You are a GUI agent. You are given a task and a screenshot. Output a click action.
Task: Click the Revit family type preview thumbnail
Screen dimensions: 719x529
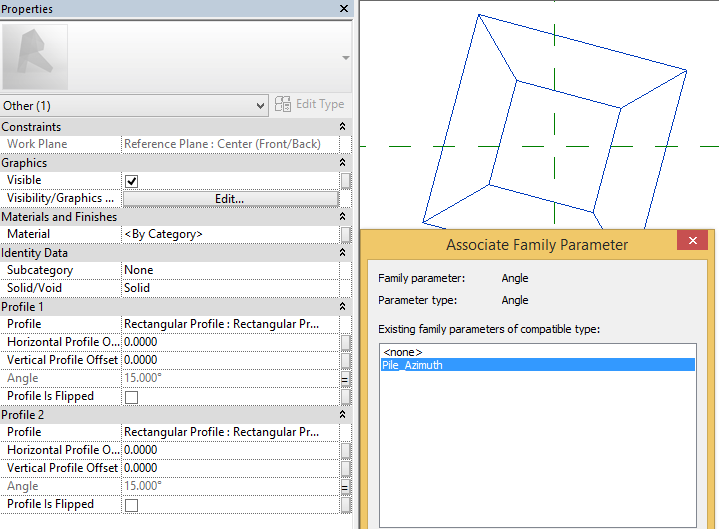35,57
